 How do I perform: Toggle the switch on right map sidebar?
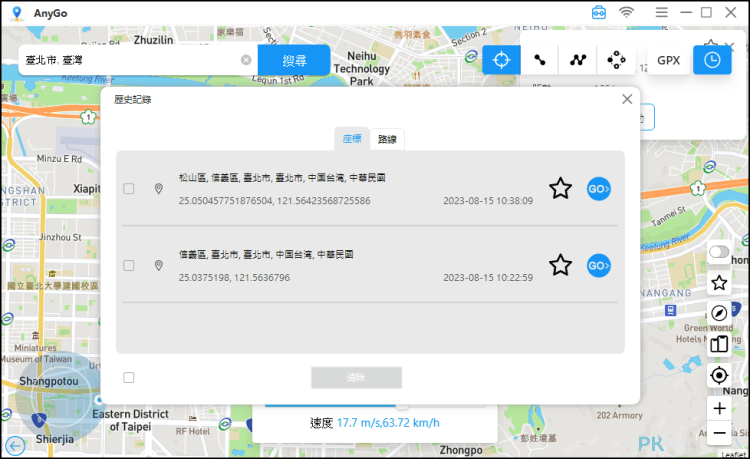(x=719, y=252)
